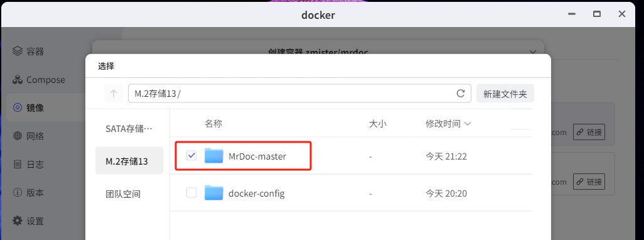
Task: Select the 镜像 images icon in sidebar
Action: coord(17,107)
